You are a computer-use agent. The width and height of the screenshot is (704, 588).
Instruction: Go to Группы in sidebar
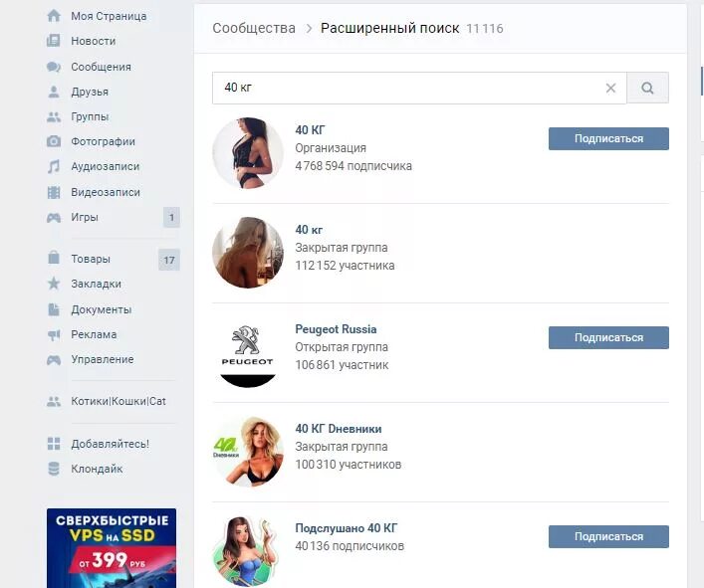click(90, 116)
